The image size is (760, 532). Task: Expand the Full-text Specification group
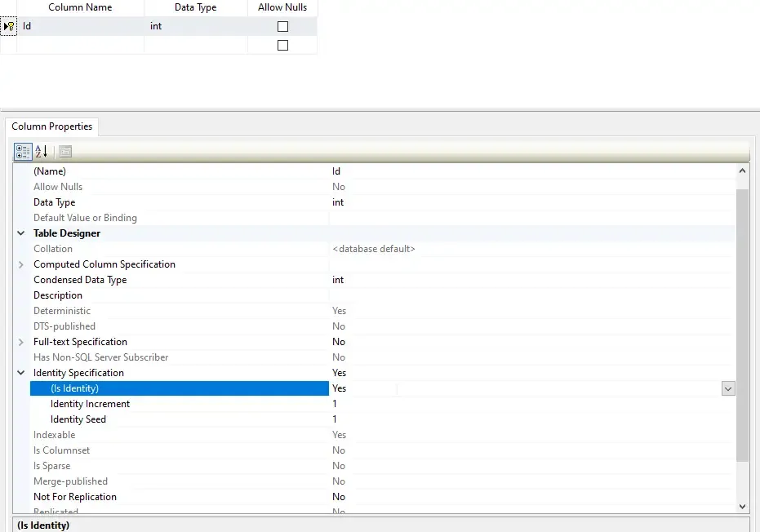pos(20,342)
